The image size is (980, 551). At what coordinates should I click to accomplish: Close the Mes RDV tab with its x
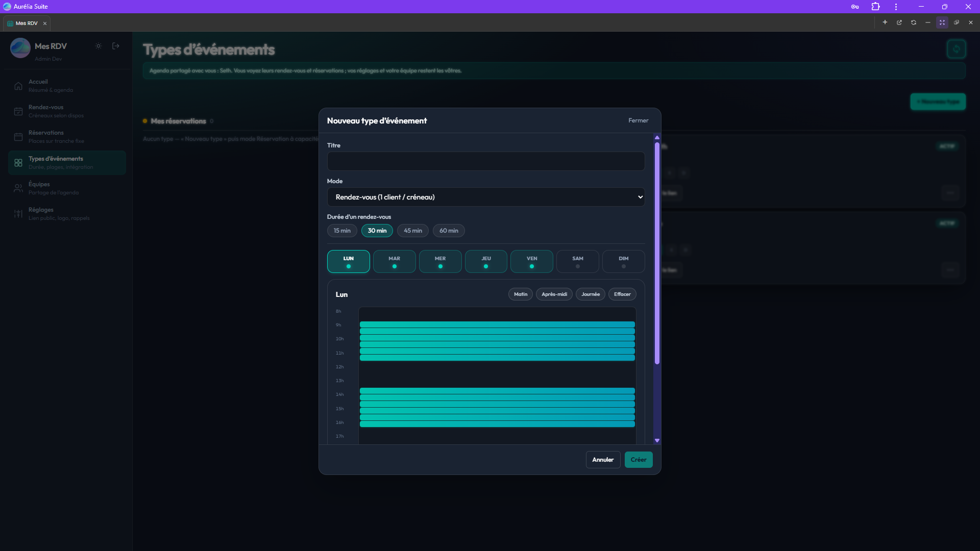pos(45,23)
